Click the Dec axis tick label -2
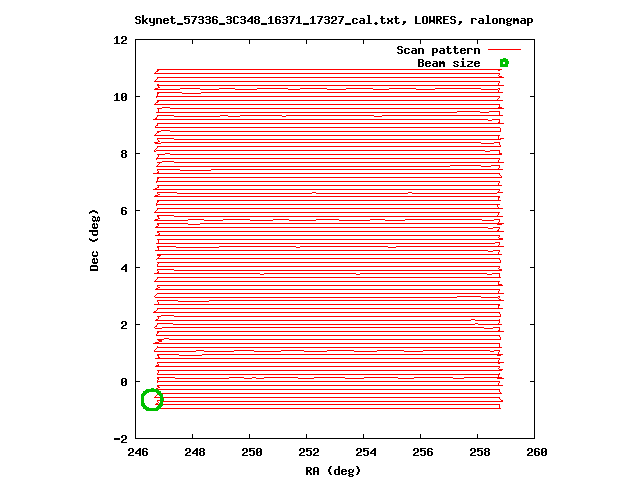Image resolution: width=640 pixels, height=480 pixels. 120,439
